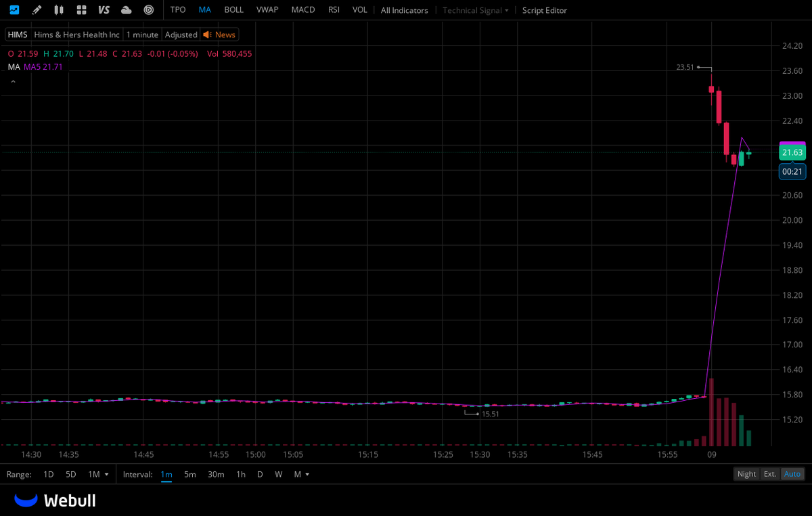Screen dimensions: 812x516
Task: Select the 1m interval
Action: point(166,474)
